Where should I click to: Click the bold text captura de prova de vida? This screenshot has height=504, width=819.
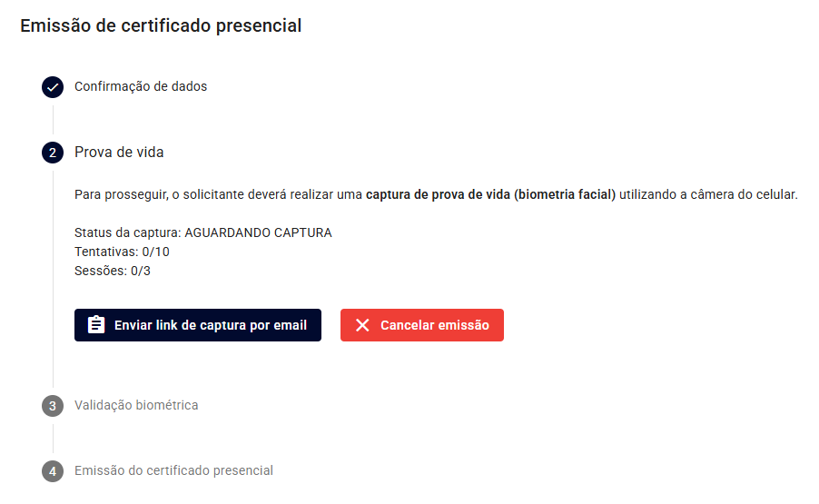438,194
